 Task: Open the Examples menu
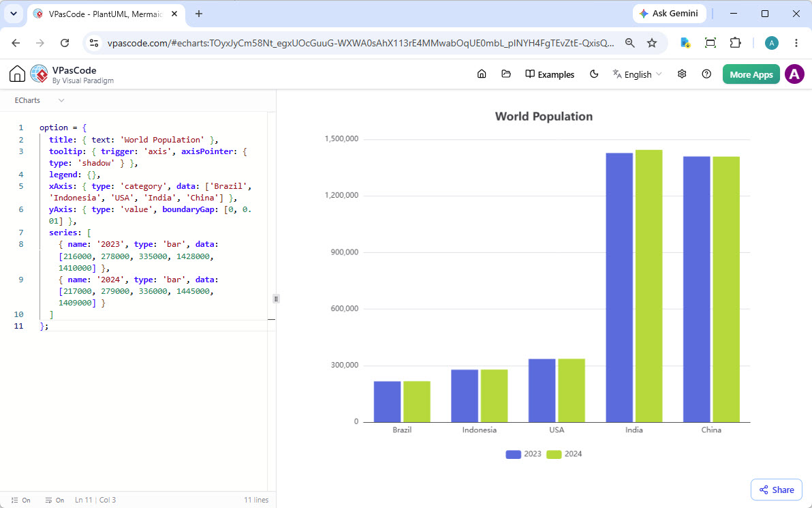(x=550, y=74)
